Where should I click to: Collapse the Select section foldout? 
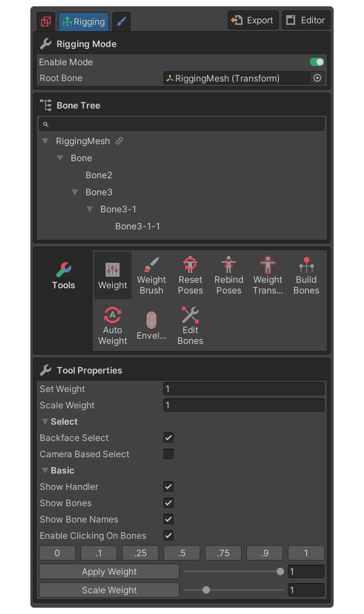click(45, 422)
